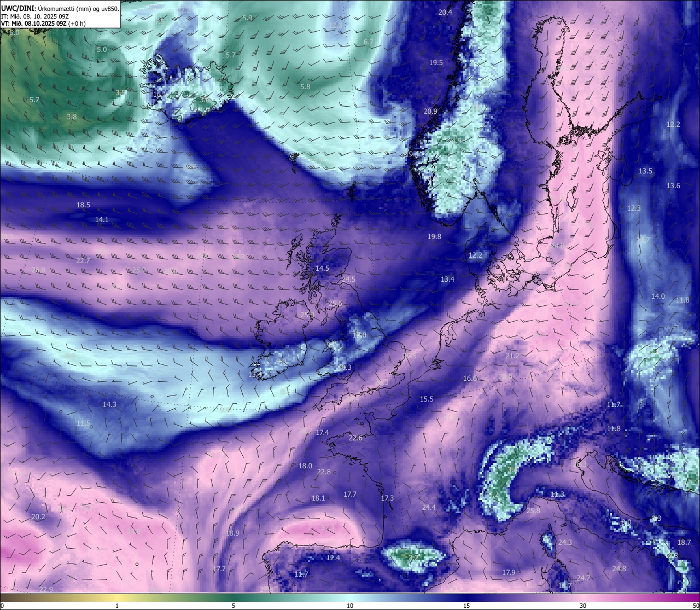Click the 16.6 value near Belgium
The height and width of the screenshot is (610, 700).
click(x=470, y=378)
